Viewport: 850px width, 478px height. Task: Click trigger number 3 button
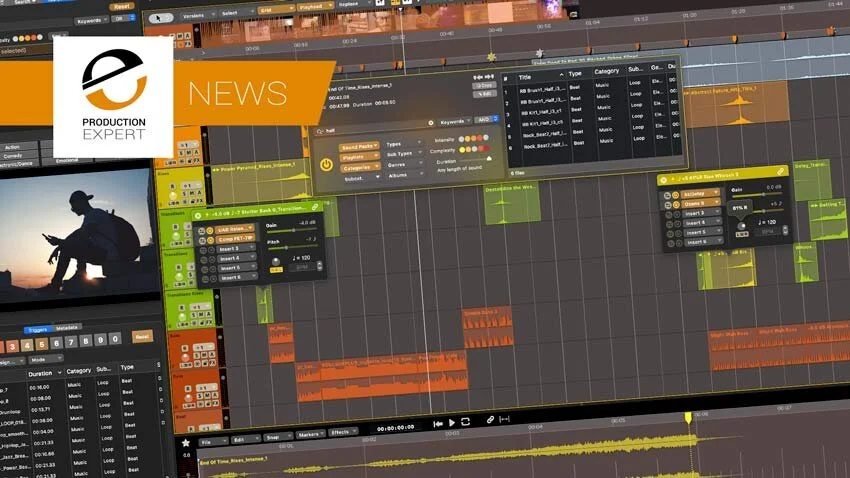click(x=12, y=346)
